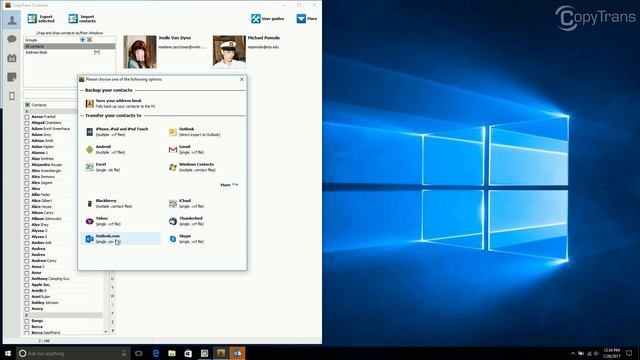
Task: Open User guides in the toolbar
Action: 267,19
